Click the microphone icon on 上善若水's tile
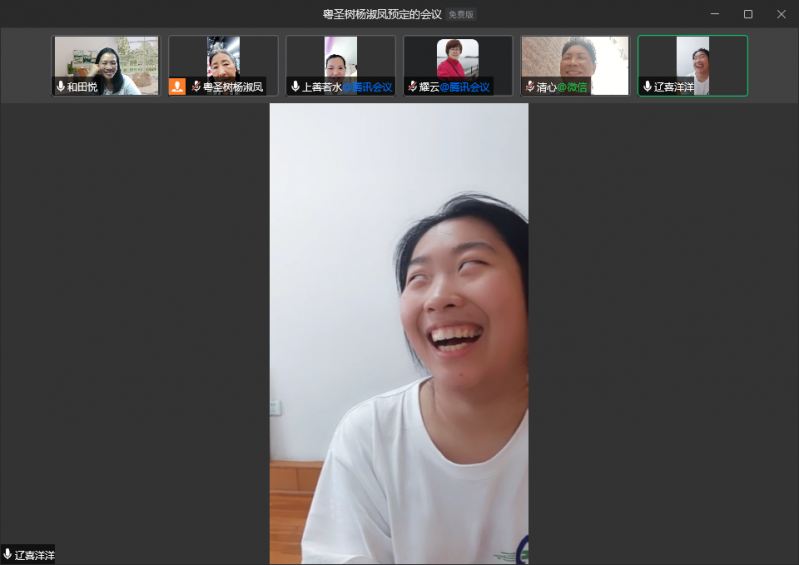 pyautogui.click(x=295, y=87)
